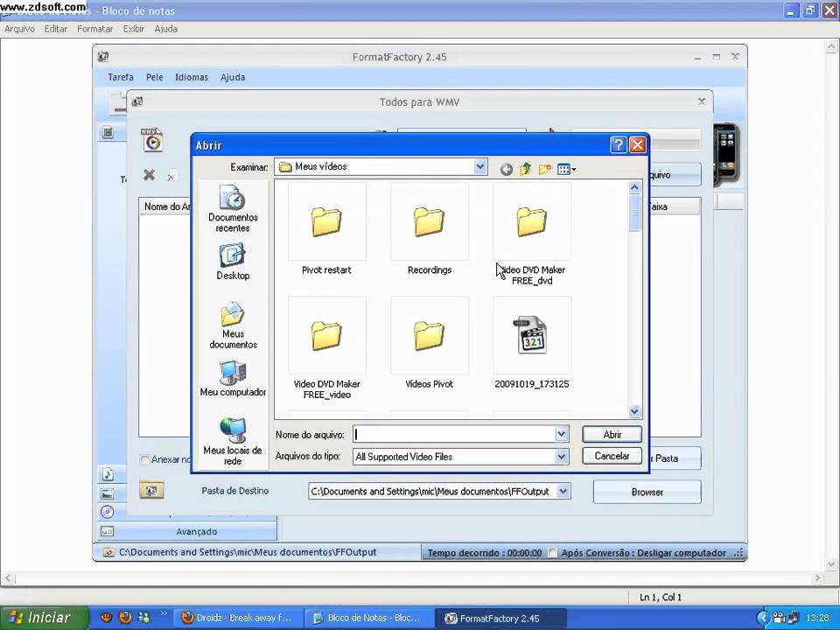Select the 20091019_173125 video file
Viewport: 840px width, 630px height.
[x=531, y=343]
